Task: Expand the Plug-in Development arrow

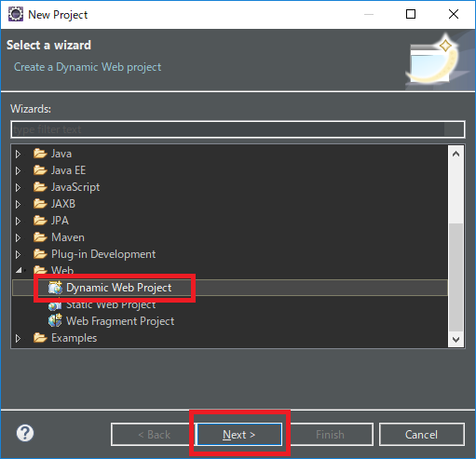Action: (x=18, y=254)
